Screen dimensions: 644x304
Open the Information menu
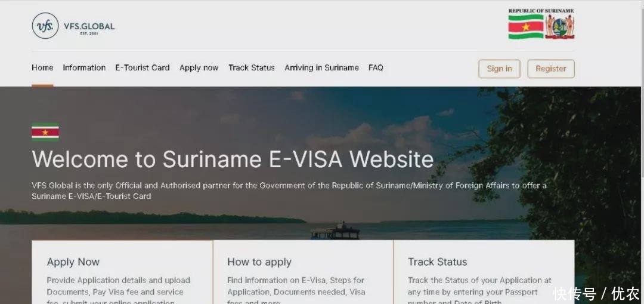tap(84, 68)
